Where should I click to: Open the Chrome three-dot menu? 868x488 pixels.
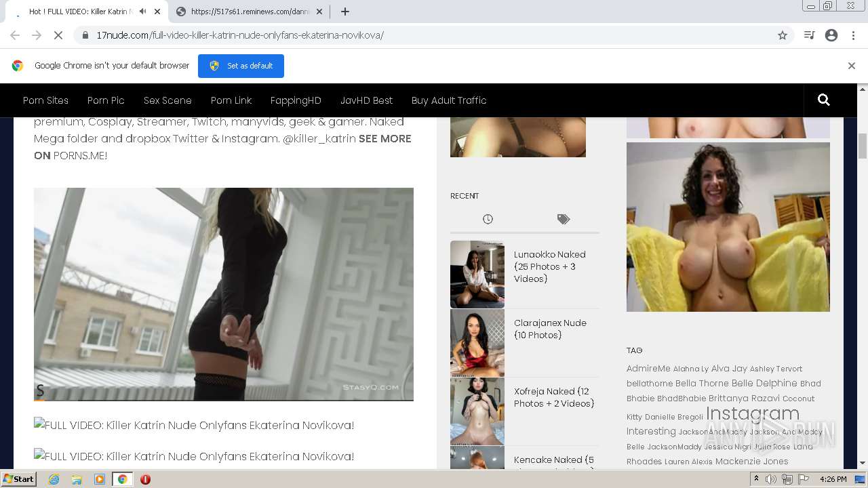[853, 35]
